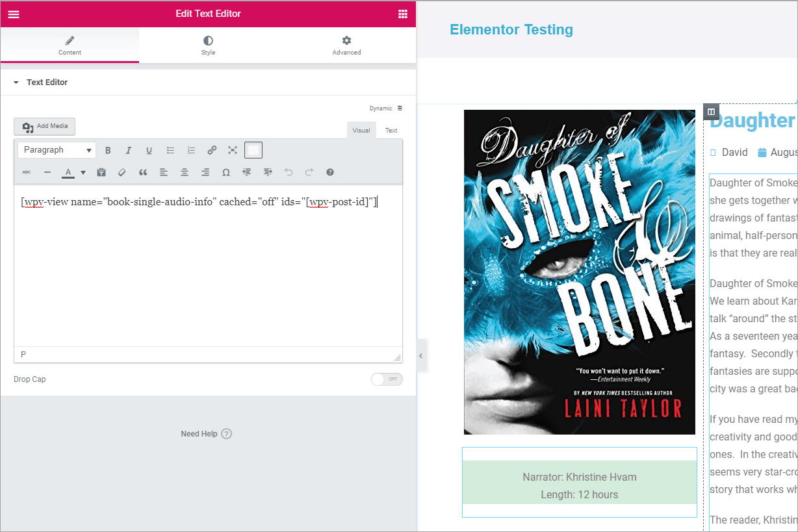This screenshot has width=798, height=532.
Task: Select the blockquote icon
Action: pos(142,172)
